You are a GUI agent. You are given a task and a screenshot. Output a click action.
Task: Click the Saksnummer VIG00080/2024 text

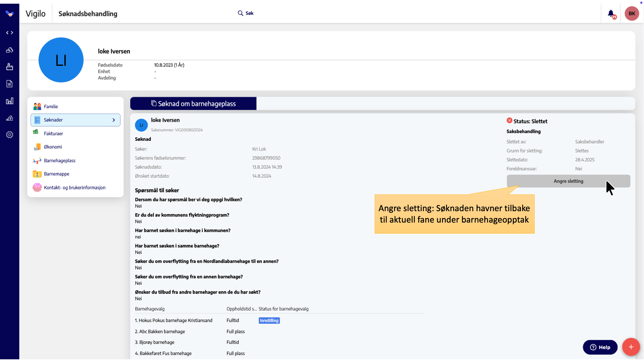177,130
